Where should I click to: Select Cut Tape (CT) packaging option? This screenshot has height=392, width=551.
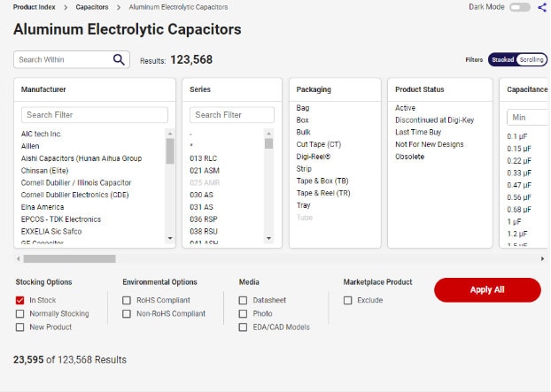pos(318,144)
